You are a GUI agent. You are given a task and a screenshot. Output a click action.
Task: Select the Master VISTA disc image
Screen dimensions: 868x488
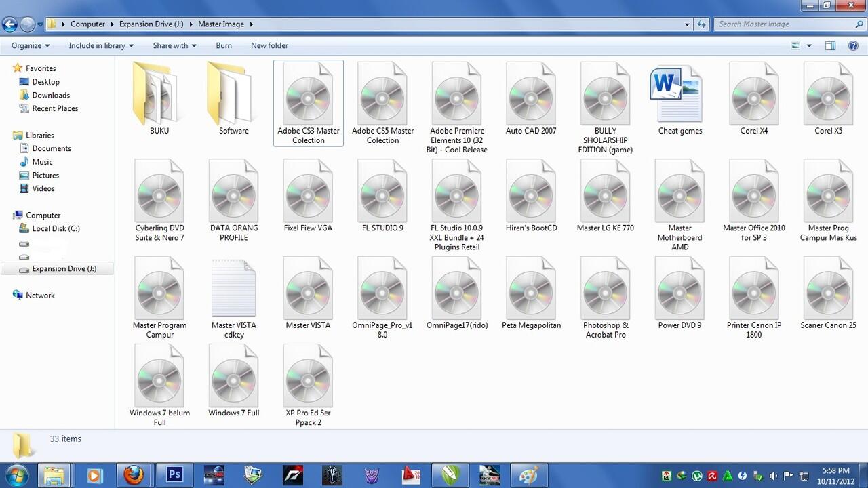[x=308, y=293]
